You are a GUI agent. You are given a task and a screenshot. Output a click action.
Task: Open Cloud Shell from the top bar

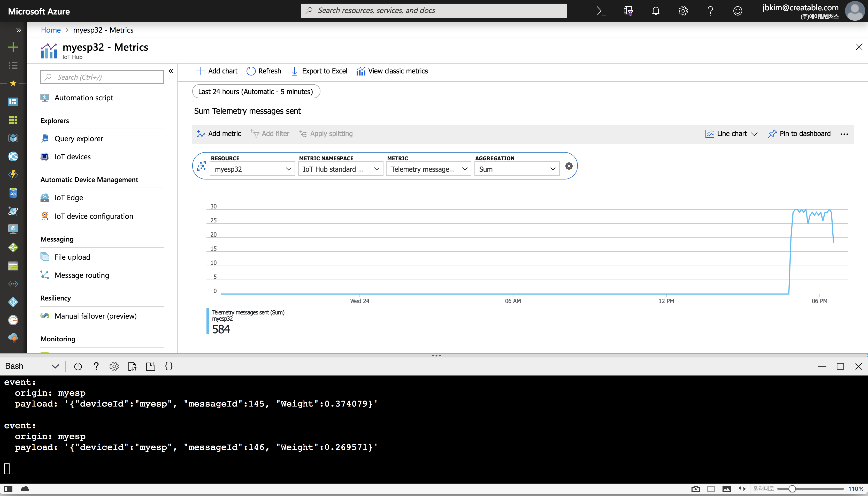click(x=601, y=11)
